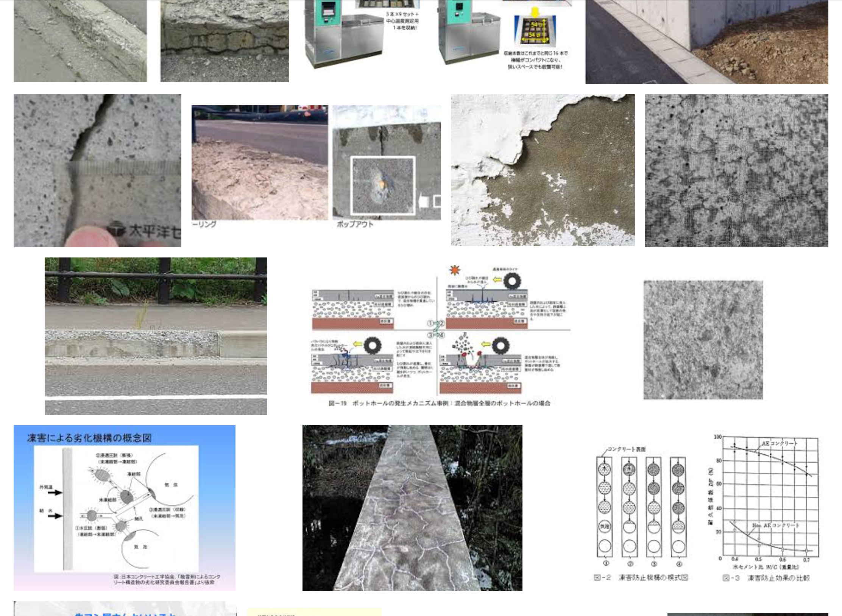Open the 図-19 pothole mechanism diagram
This screenshot has width=842, height=616.
(x=440, y=336)
